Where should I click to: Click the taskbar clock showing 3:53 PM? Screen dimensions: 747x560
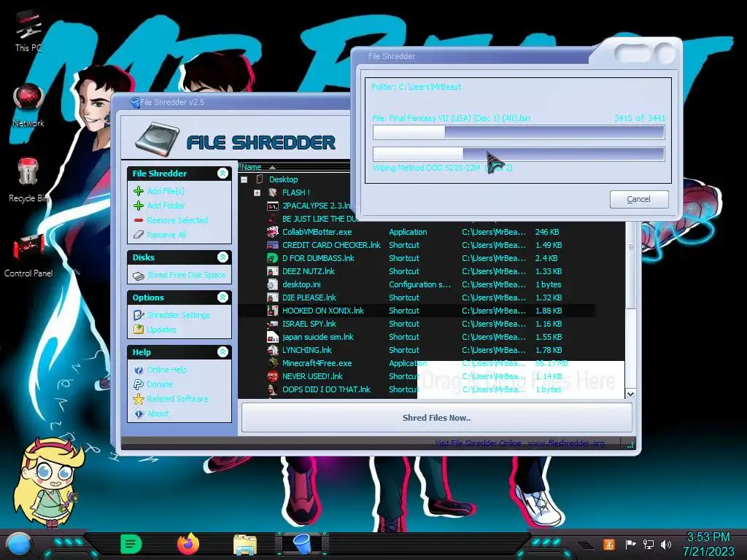tap(708, 537)
